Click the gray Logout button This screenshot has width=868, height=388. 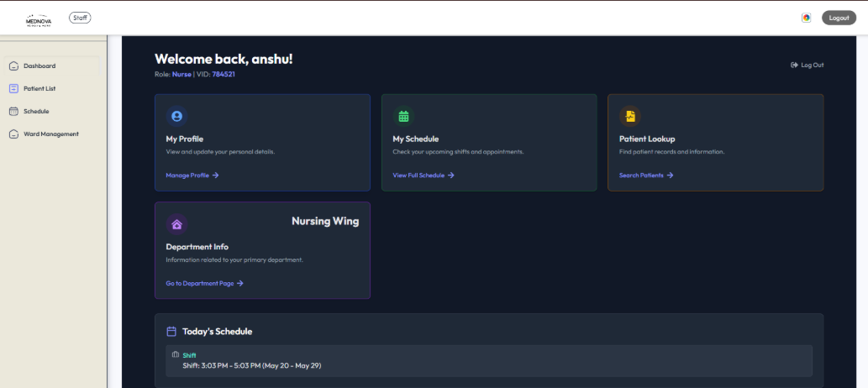click(x=839, y=18)
